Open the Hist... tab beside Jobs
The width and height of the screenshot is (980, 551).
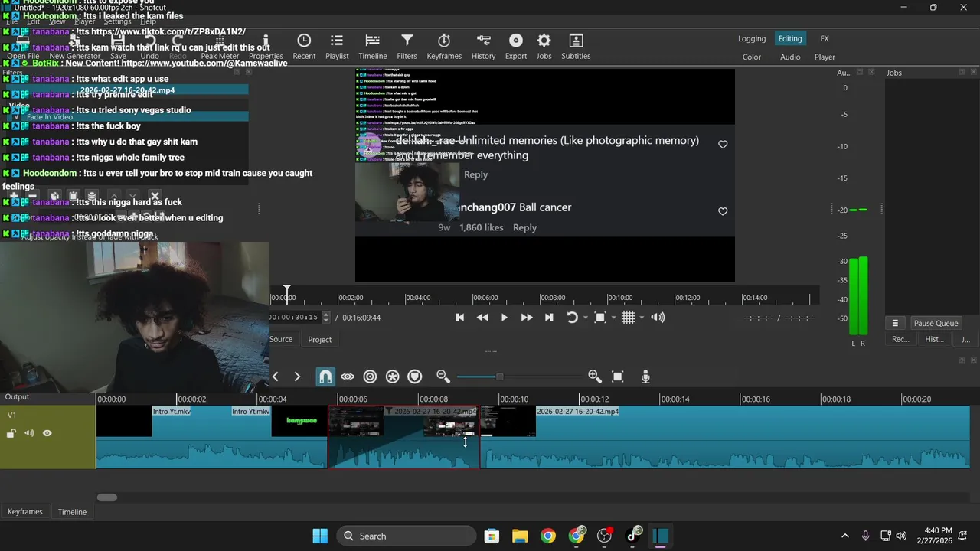[934, 339]
